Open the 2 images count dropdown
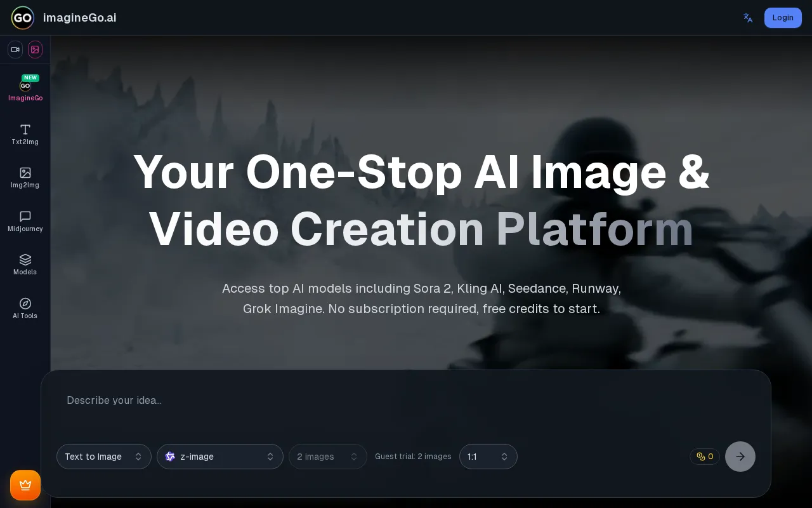The height and width of the screenshot is (508, 812). 328,457
